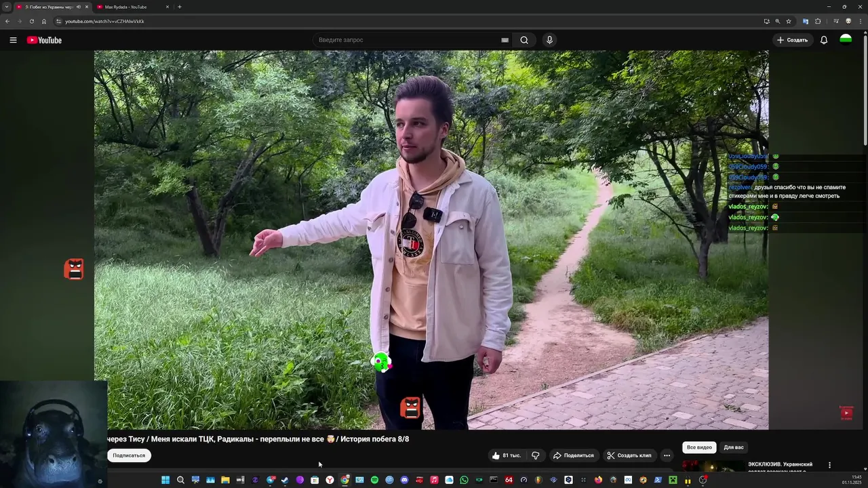Close the 'Побег из Украины' browser tab
The height and width of the screenshot is (488, 868).
point(87,7)
